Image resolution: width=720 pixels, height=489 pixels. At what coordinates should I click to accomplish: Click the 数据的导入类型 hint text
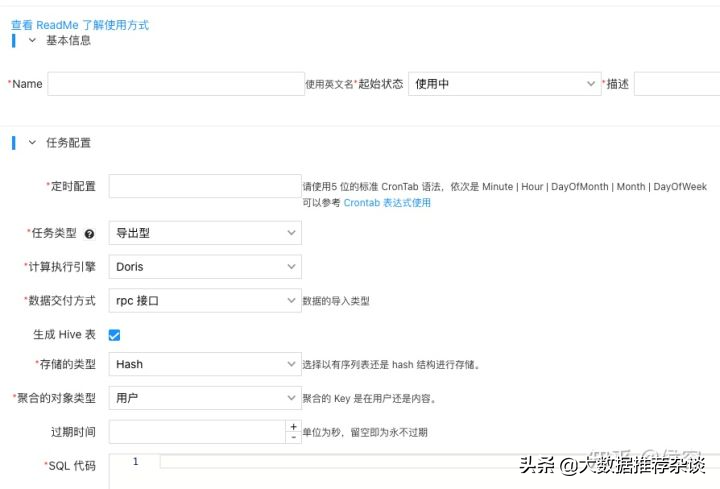[x=336, y=301]
